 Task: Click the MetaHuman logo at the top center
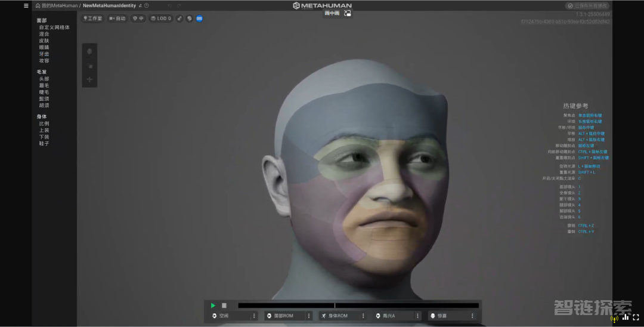[x=322, y=5]
